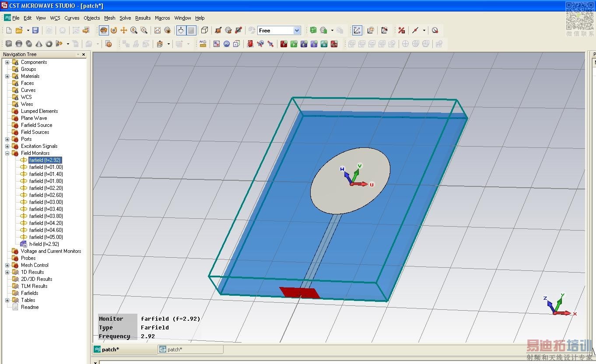Choose the Zoom tool with magnifier

coord(134,30)
